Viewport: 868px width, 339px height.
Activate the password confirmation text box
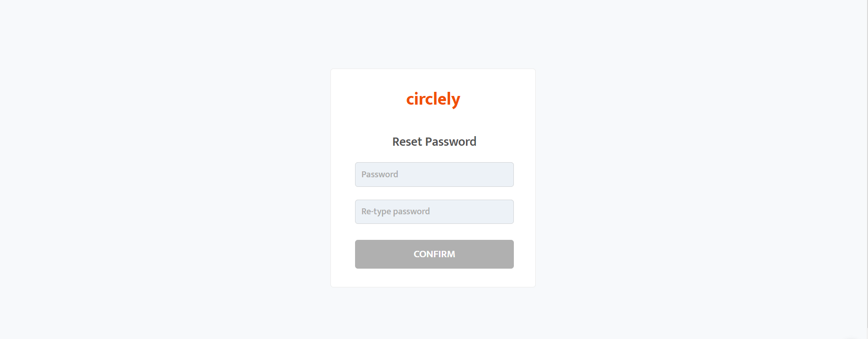[x=434, y=212]
